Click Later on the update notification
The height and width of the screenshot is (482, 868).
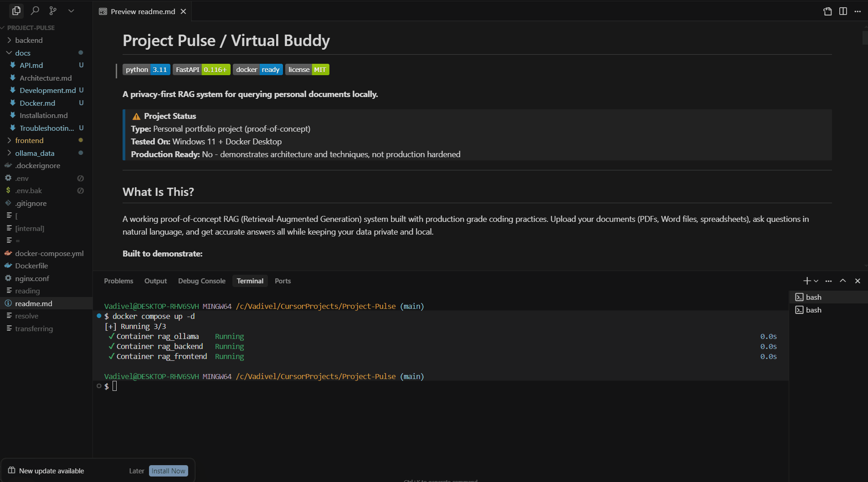136,471
